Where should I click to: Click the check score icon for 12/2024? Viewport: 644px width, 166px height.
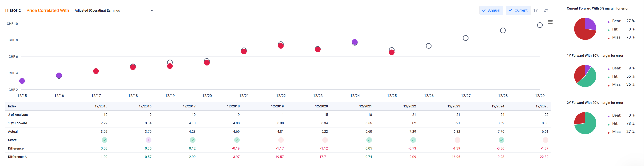pyautogui.click(x=502, y=140)
